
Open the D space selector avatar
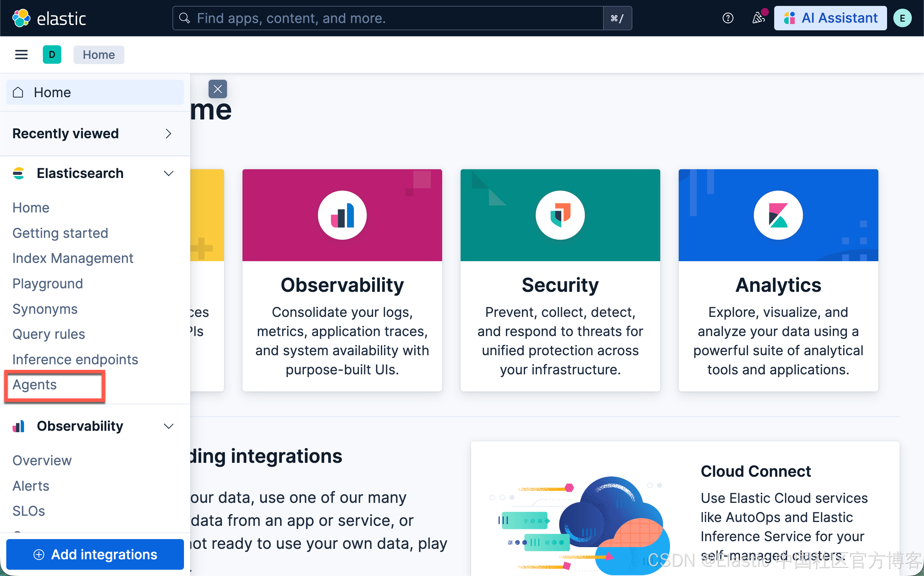coord(52,55)
